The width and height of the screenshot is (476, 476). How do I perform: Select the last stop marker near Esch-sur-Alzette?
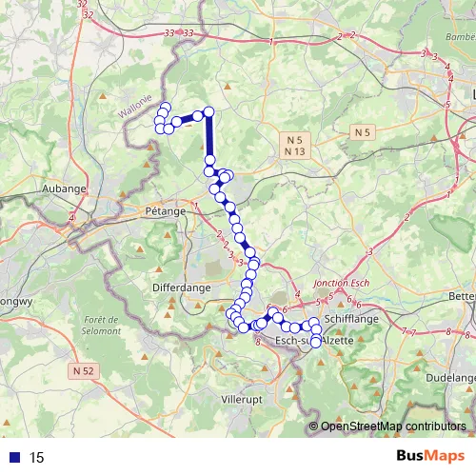click(x=316, y=343)
